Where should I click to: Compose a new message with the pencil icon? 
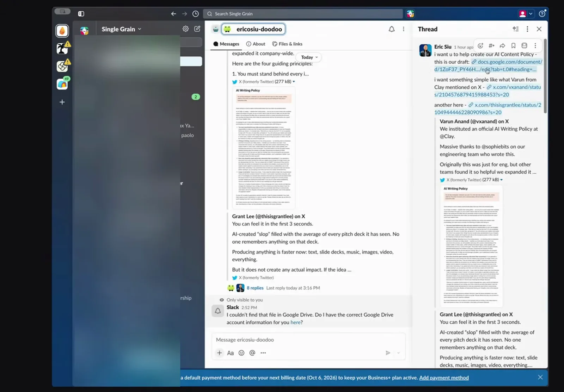pyautogui.click(x=197, y=29)
